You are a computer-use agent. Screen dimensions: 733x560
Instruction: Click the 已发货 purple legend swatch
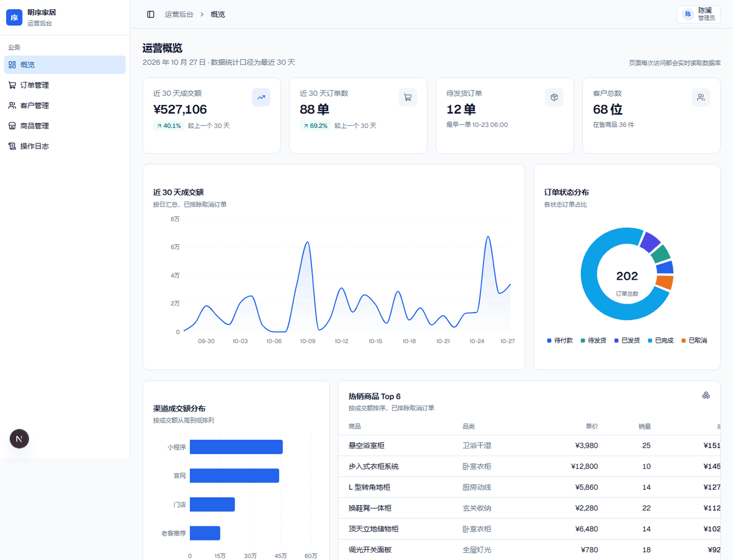(x=616, y=340)
